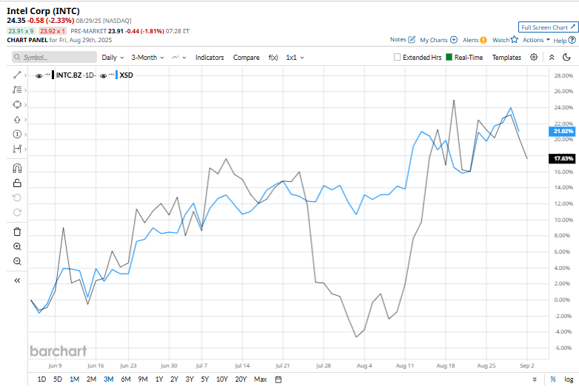Select the Max time range
The width and height of the screenshot is (579, 392).
261,379
